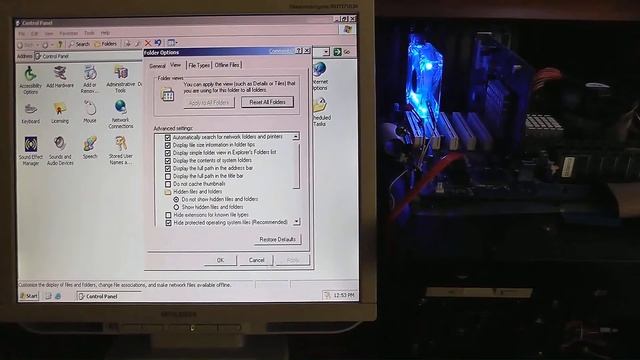Open the Sounds and Audio Devices icon
This screenshot has width=640, height=360.
(60, 151)
